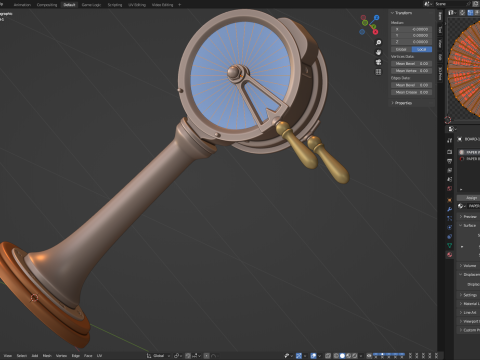This screenshot has width=480, height=360.
Task: Open the viewport shading options dropdown arrow
Action: 361,356
